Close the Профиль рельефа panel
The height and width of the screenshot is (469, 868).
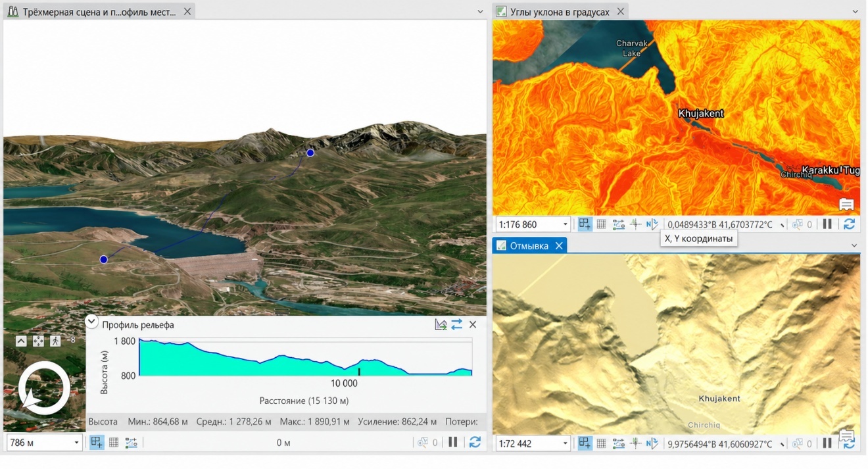click(x=473, y=324)
